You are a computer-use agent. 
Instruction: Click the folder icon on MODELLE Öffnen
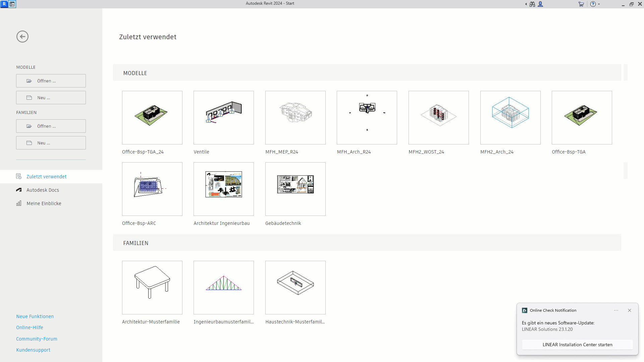pyautogui.click(x=29, y=81)
